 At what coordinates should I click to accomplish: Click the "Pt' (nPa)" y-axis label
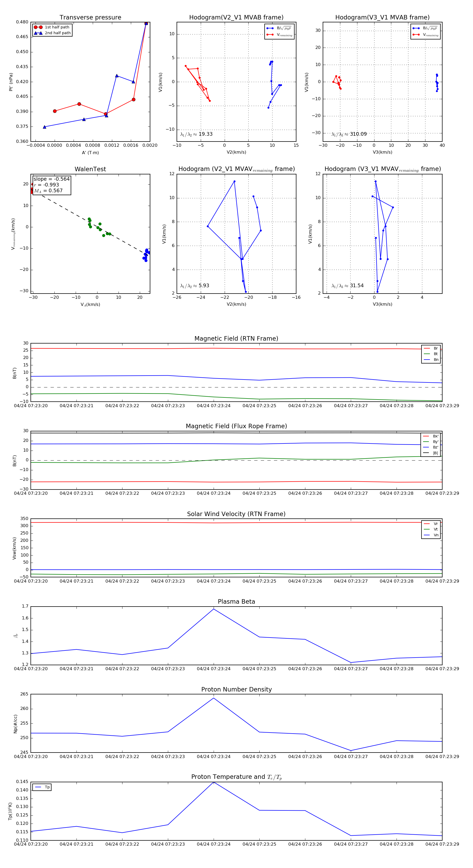tap(11, 82)
